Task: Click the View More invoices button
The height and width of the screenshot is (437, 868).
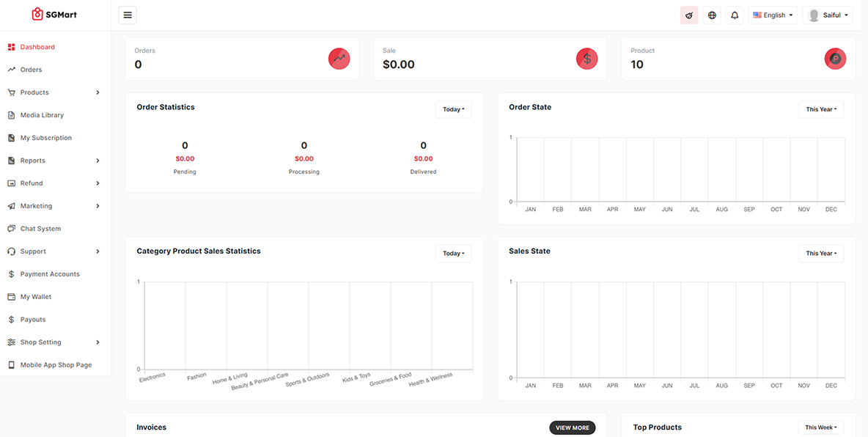Action: click(572, 427)
